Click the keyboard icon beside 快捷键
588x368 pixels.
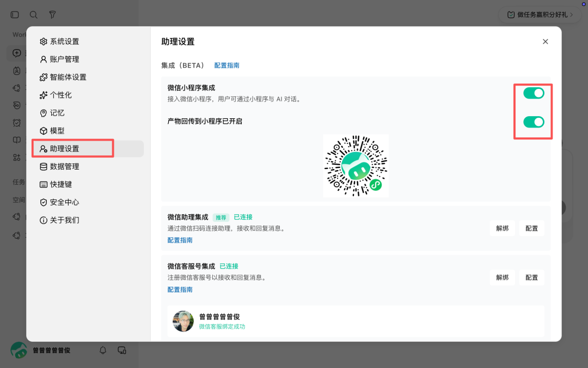point(44,184)
